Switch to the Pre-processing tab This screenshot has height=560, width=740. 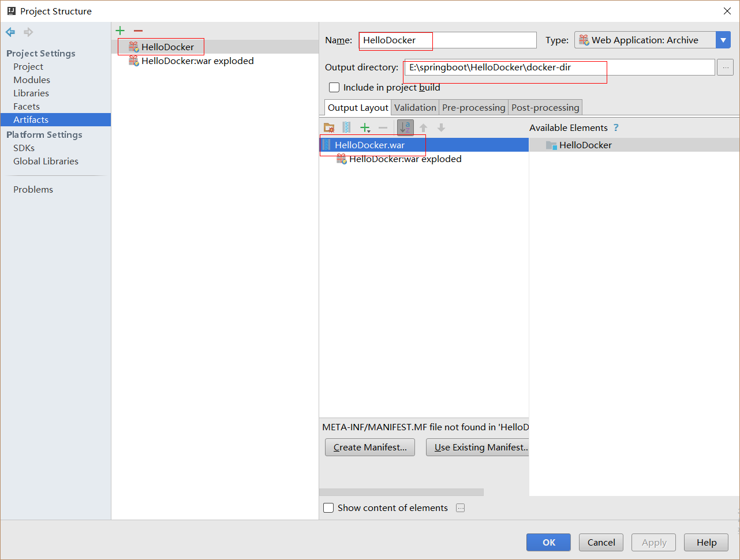click(474, 107)
